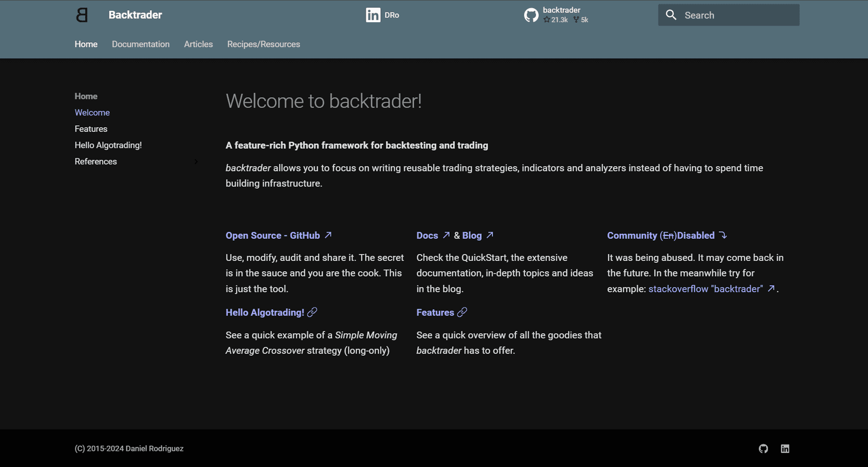The height and width of the screenshot is (467, 868).
Task: Open the GitHub octocat icon in header
Action: click(531, 15)
